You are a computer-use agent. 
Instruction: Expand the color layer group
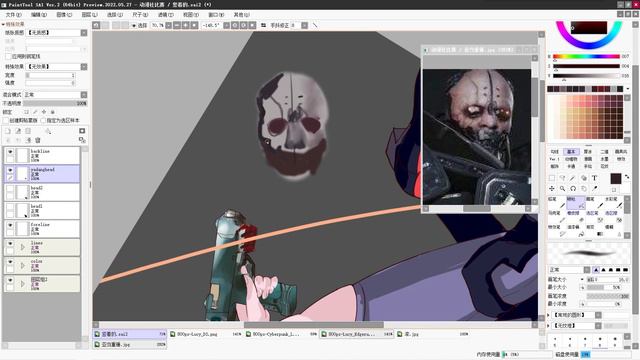point(22,266)
